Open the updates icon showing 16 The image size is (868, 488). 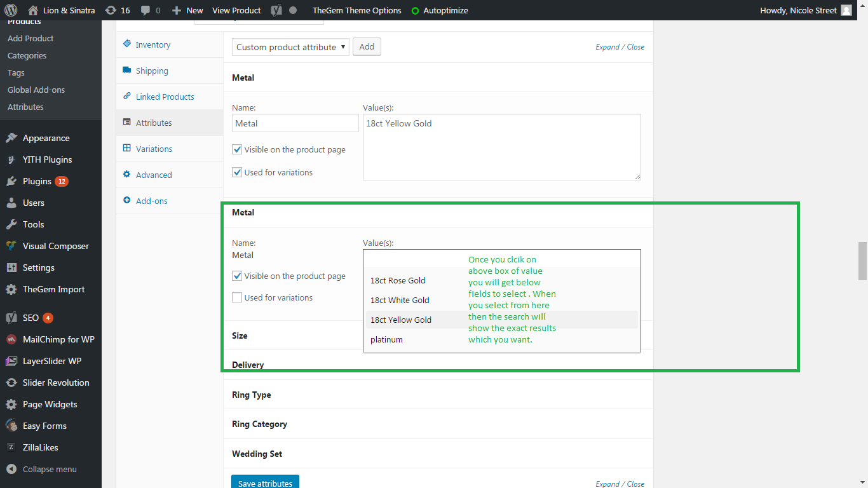pos(111,10)
